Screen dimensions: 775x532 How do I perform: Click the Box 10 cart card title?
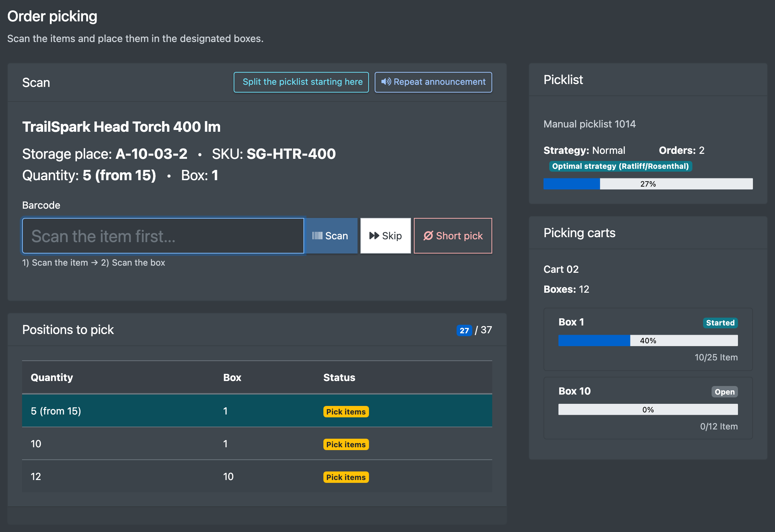[x=574, y=391]
